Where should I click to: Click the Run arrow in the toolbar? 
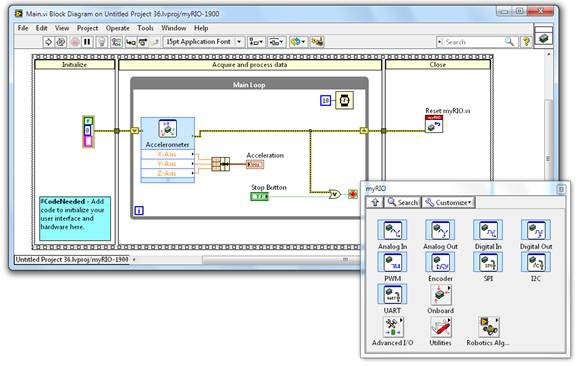48,42
